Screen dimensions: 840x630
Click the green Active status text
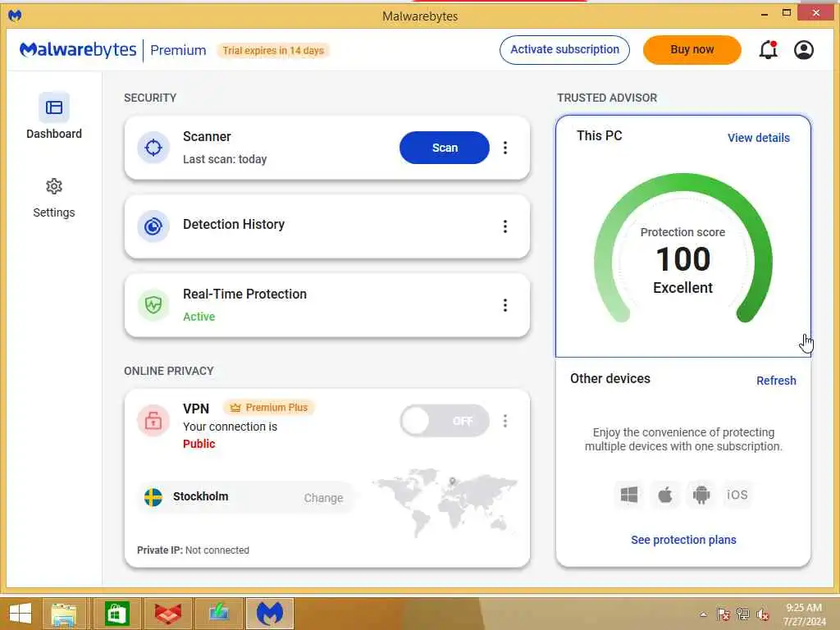point(199,317)
